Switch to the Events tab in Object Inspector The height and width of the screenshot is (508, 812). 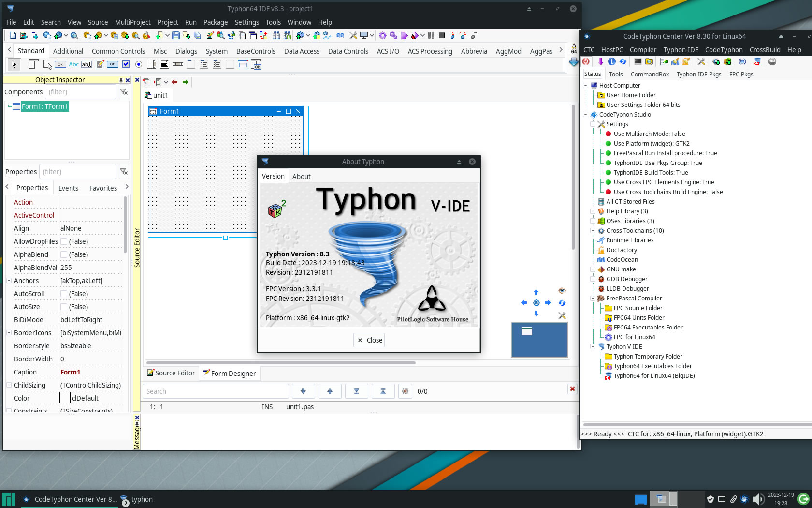pos(68,188)
